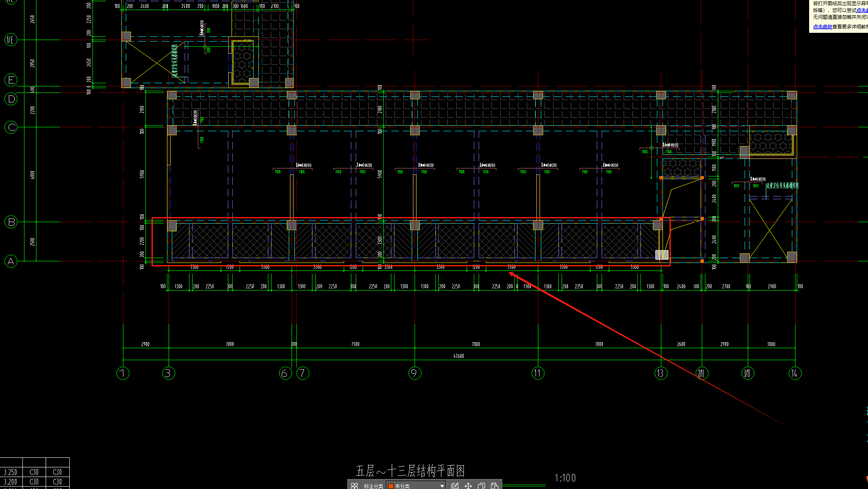Click axis bubble 1 at the bottom
The image size is (868, 489).
[x=123, y=373]
